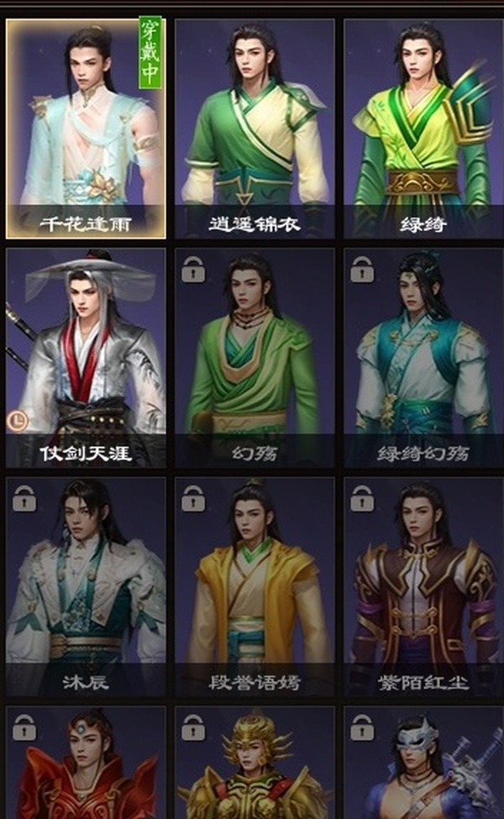Select the 千花逢雨 outfit card
The image size is (504, 819).
(x=87, y=129)
